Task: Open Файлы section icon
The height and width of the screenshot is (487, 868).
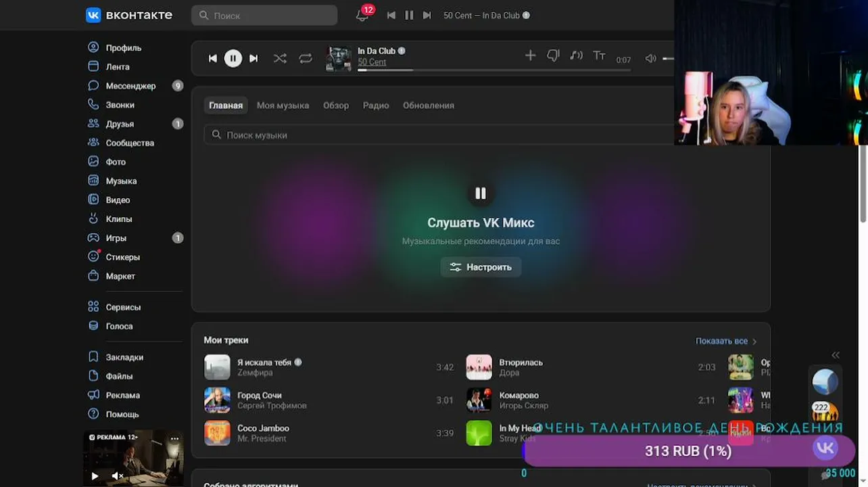Action: (94, 376)
